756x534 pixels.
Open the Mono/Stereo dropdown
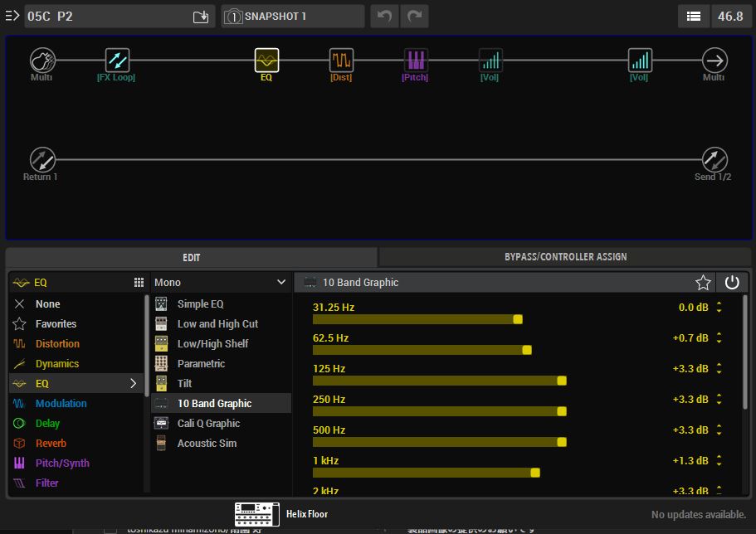click(221, 283)
